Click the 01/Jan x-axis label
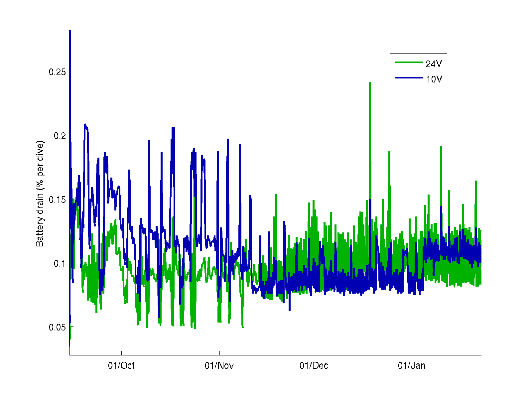Viewport: 532px width, 399px height. point(412,366)
